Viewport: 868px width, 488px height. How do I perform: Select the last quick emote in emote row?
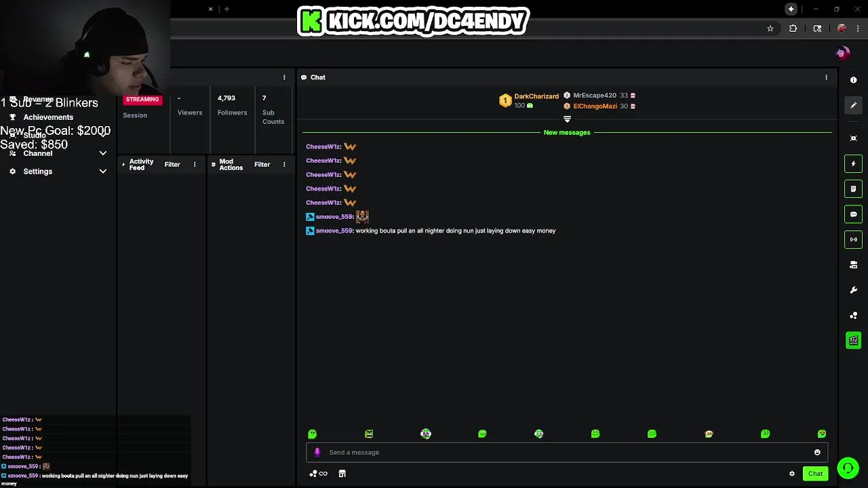point(822,434)
